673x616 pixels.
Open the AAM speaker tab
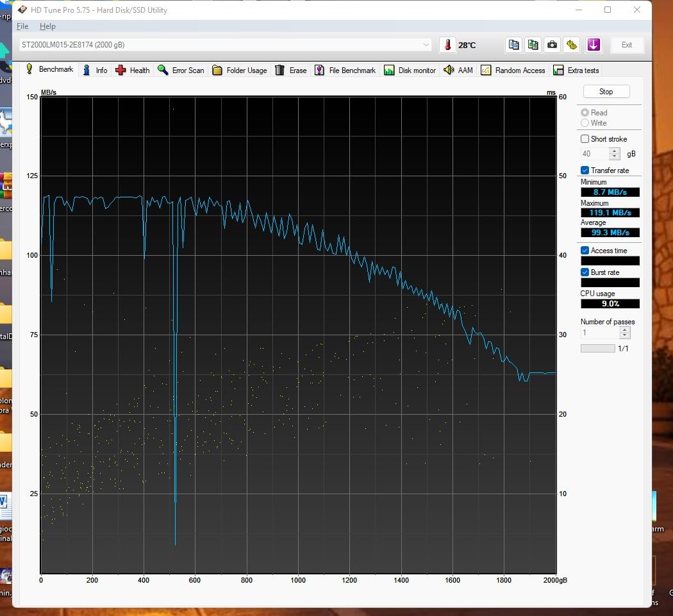coord(458,70)
